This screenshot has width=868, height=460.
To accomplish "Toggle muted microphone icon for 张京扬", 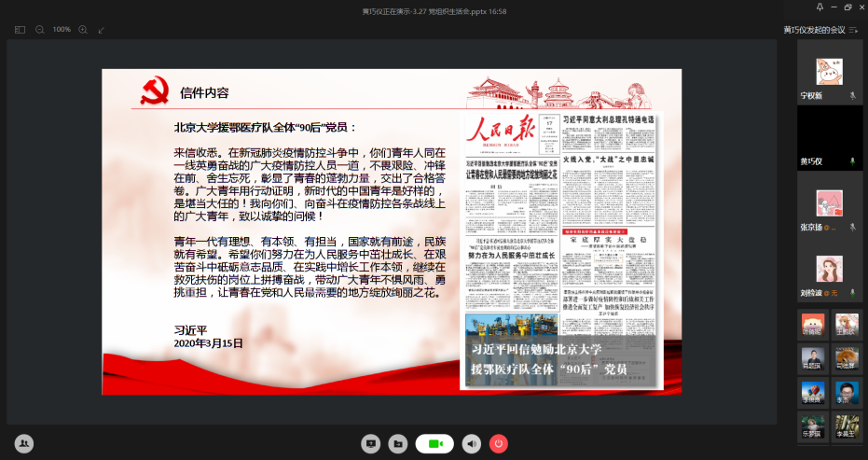I will [853, 228].
